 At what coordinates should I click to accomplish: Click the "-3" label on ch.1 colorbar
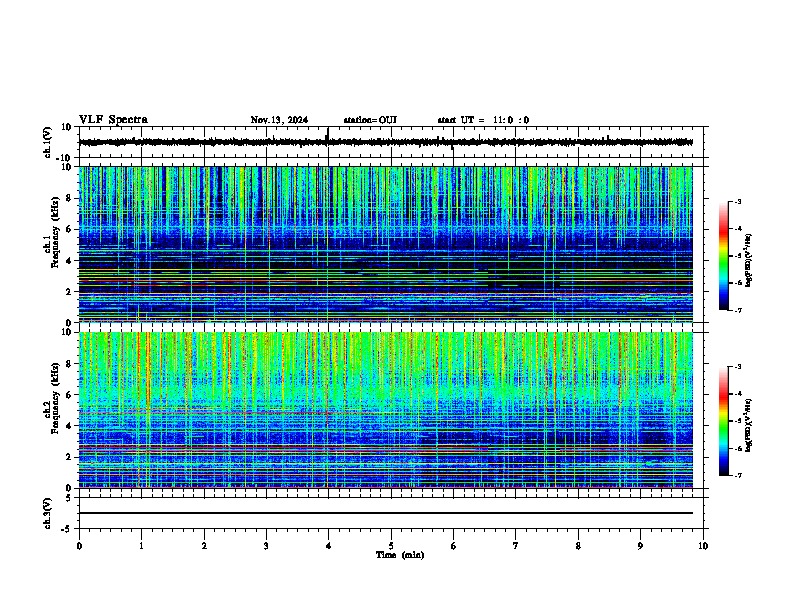tap(738, 202)
